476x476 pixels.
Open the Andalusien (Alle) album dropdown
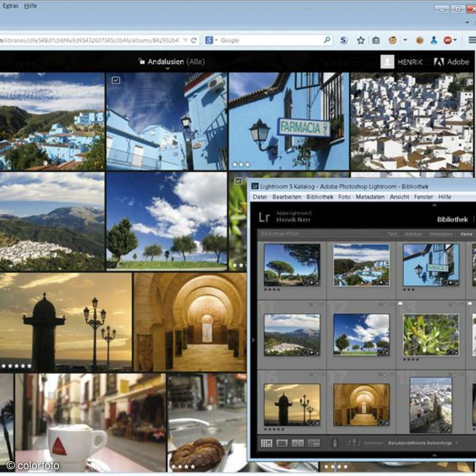pos(171,62)
